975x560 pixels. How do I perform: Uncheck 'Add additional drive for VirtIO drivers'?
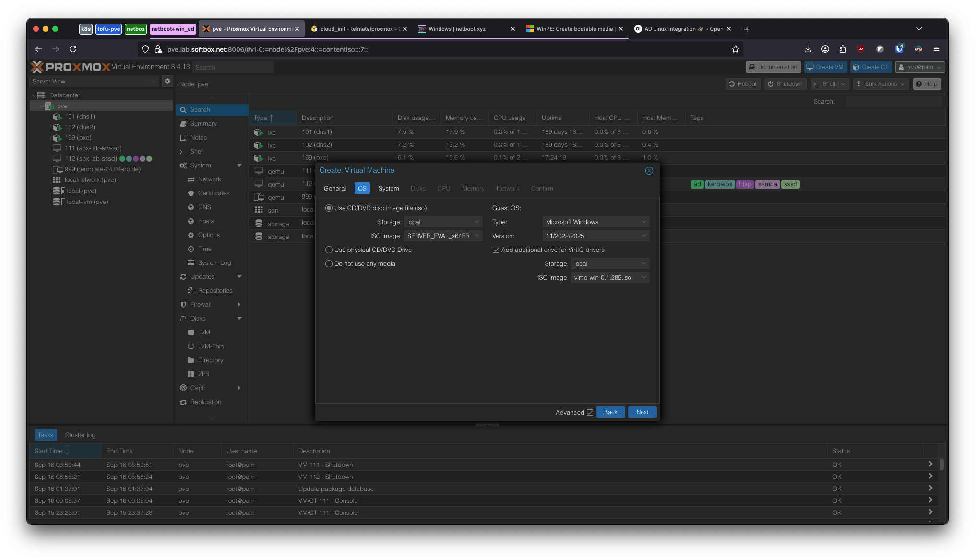pyautogui.click(x=495, y=250)
